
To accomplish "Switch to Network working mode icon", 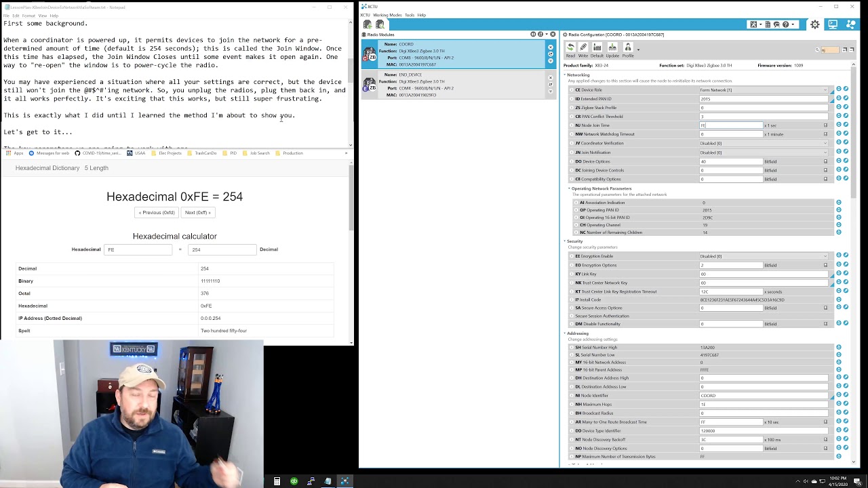I will coord(850,24).
